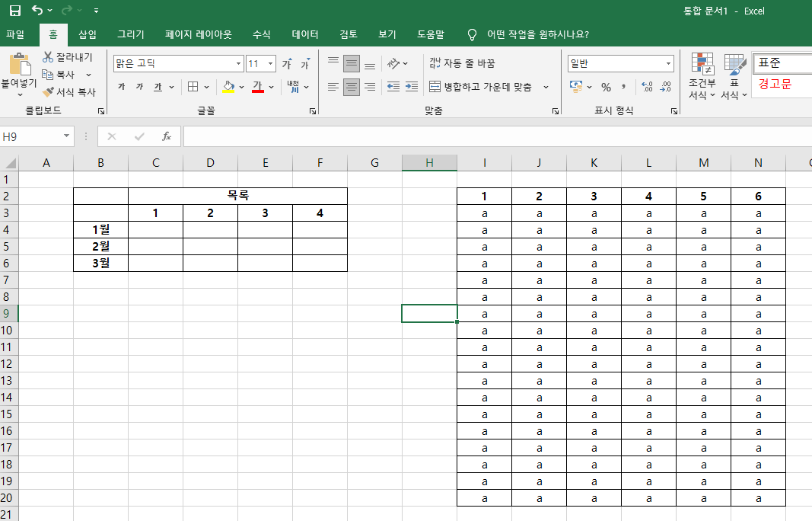Image resolution: width=812 pixels, height=521 pixels.
Task: Open the 일반 number format dropdown
Action: tap(670, 62)
